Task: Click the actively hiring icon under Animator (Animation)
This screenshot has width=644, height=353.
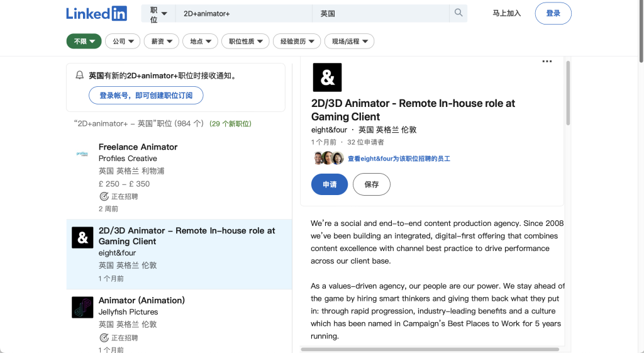Action: tap(104, 338)
